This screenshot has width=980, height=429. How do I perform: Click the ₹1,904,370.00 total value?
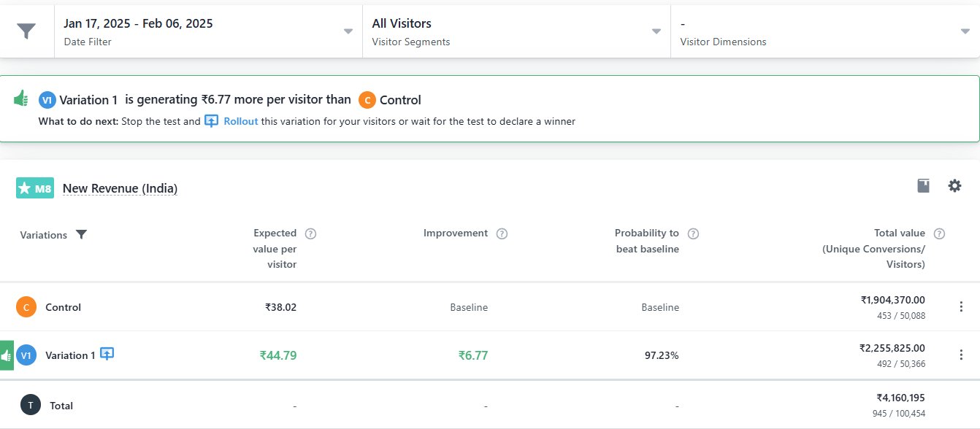click(892, 300)
